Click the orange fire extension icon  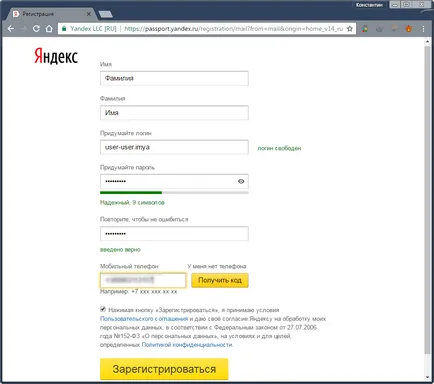click(x=409, y=29)
